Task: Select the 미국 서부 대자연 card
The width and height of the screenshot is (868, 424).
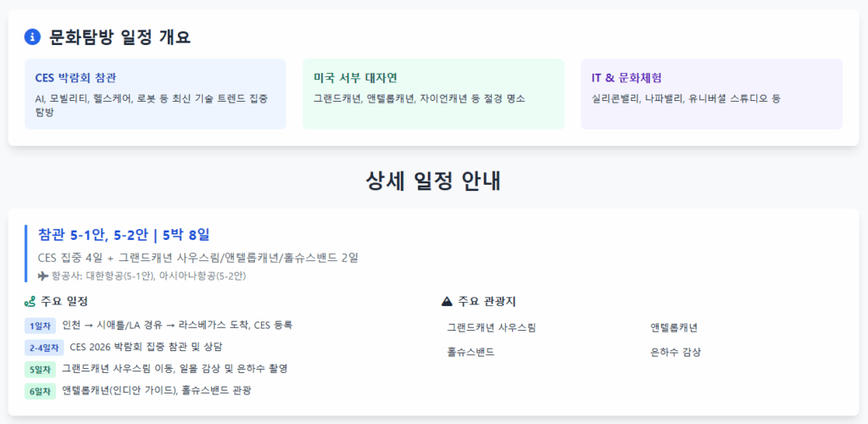Action: pos(433,94)
